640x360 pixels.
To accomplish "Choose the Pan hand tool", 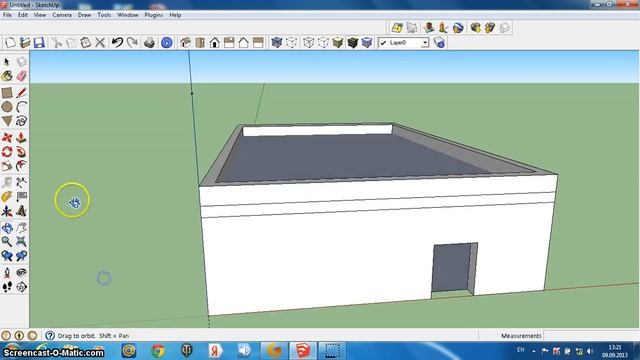I will pos(21,228).
